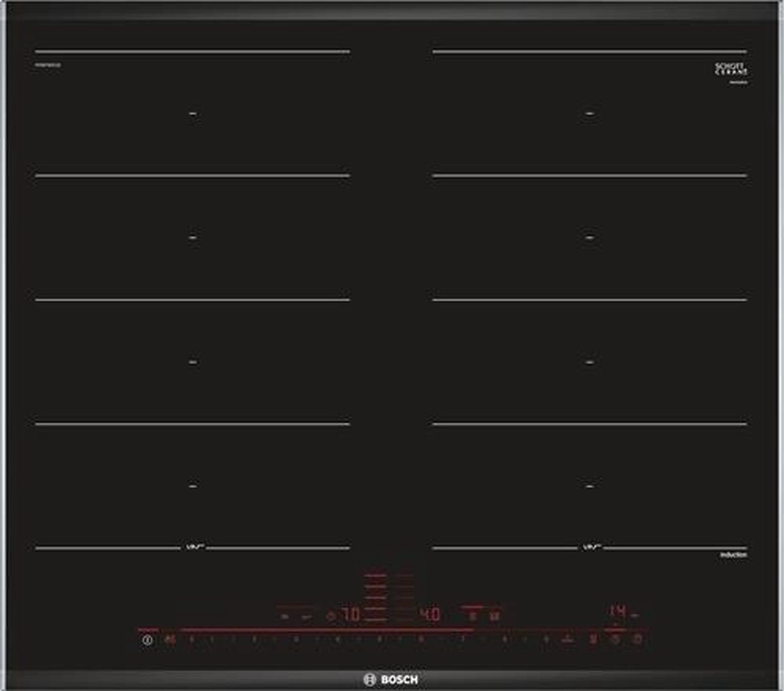Tap the induction label
784x691 pixels.
(734, 554)
